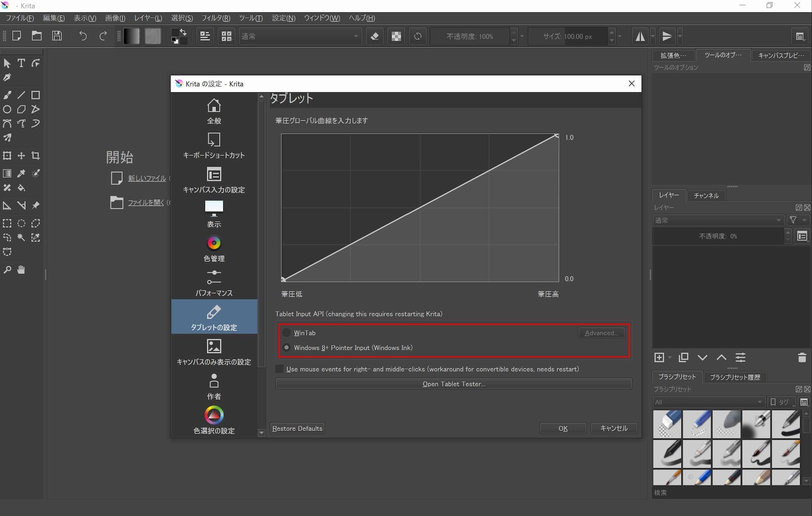Open the ファイル(F) menu

[x=19, y=18]
